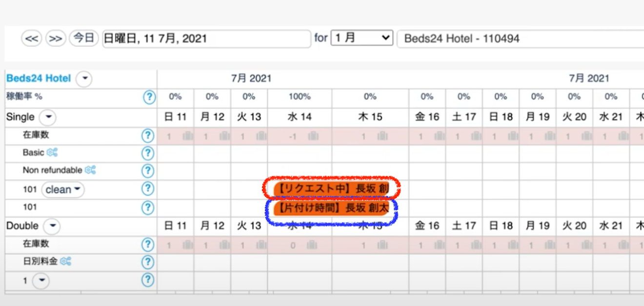Advance calendar with the >> button
This screenshot has width=644, height=306.
56,38
